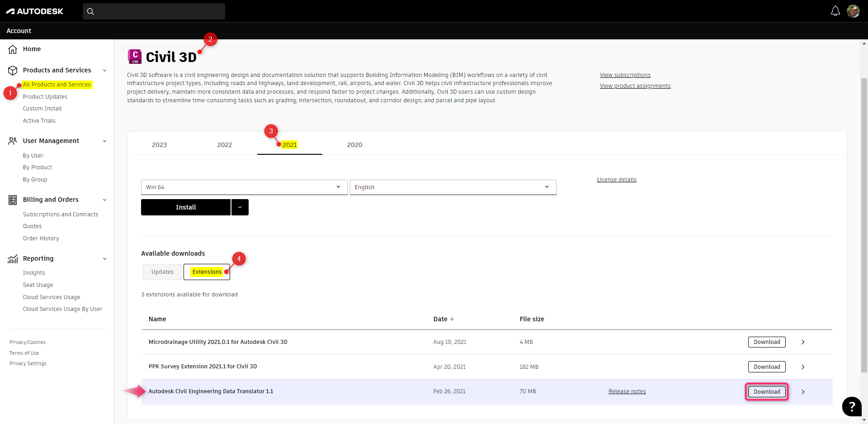Open the Terms of Use link
868x424 pixels.
coord(24,353)
